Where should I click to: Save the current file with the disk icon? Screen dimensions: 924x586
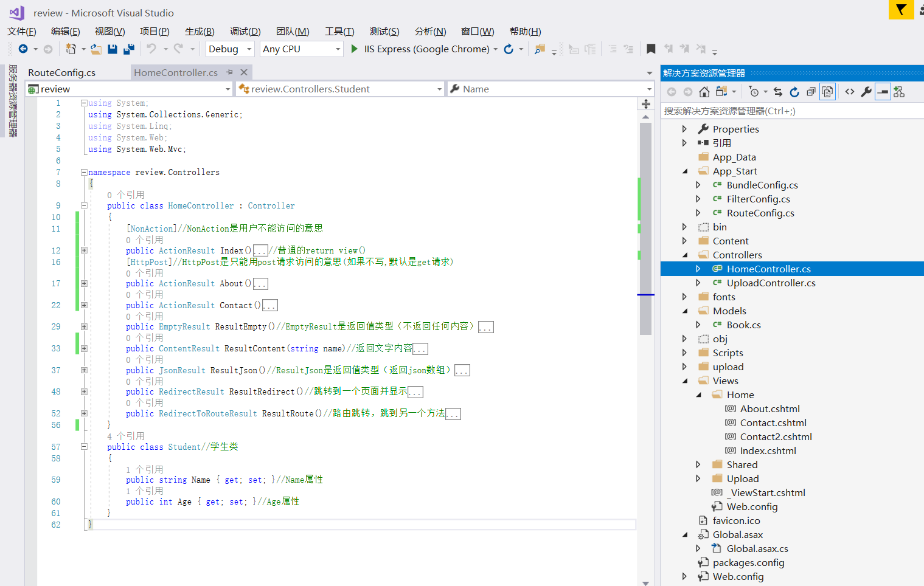point(113,49)
